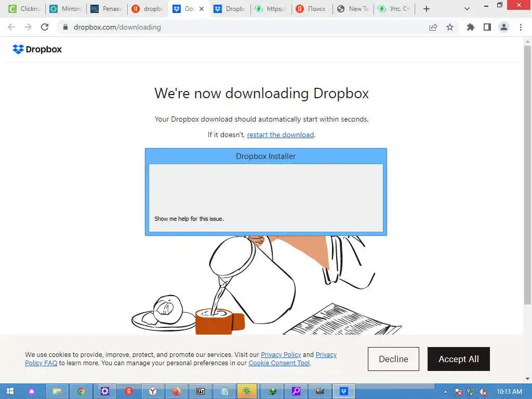Open the Windows Start menu
The height and width of the screenshot is (399, 532).
(10, 391)
